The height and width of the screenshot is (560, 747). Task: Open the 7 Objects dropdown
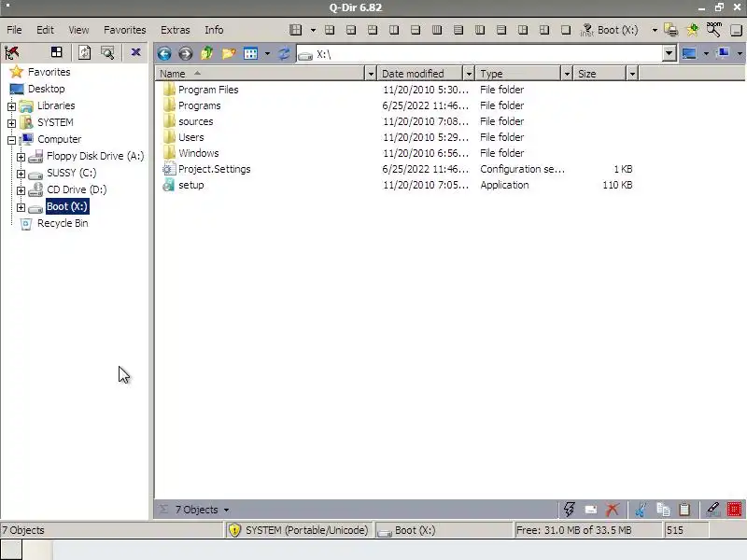[x=226, y=510]
